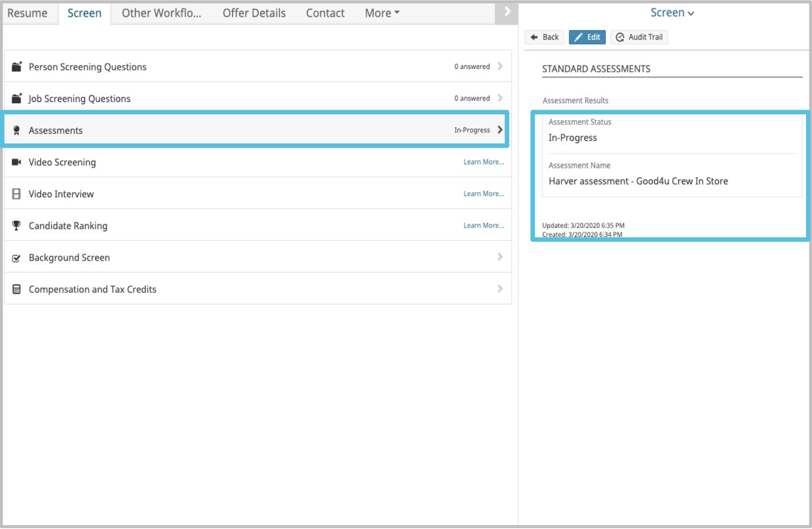812x529 pixels.
Task: Switch to the Resume tab
Action: (28, 13)
